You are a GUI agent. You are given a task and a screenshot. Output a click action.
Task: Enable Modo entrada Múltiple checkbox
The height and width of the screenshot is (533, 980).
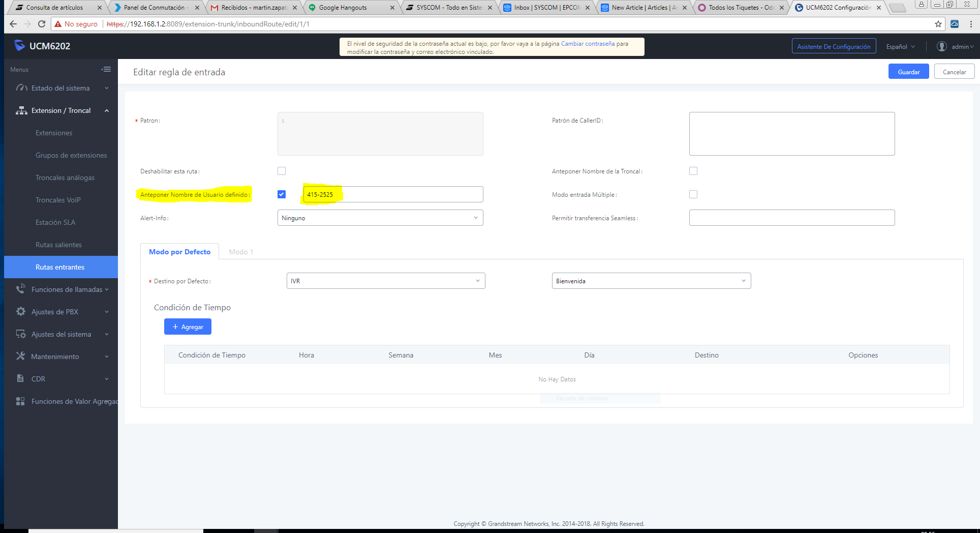pos(693,194)
